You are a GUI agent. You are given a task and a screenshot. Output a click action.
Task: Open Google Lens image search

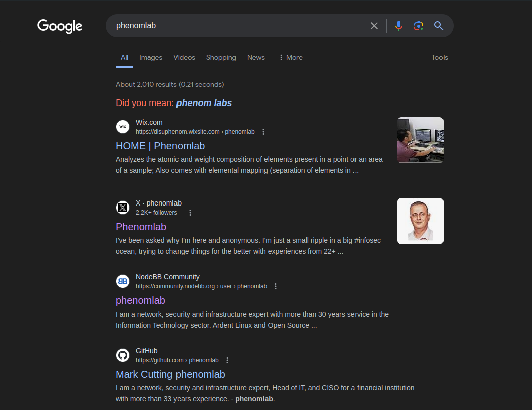coord(418,26)
